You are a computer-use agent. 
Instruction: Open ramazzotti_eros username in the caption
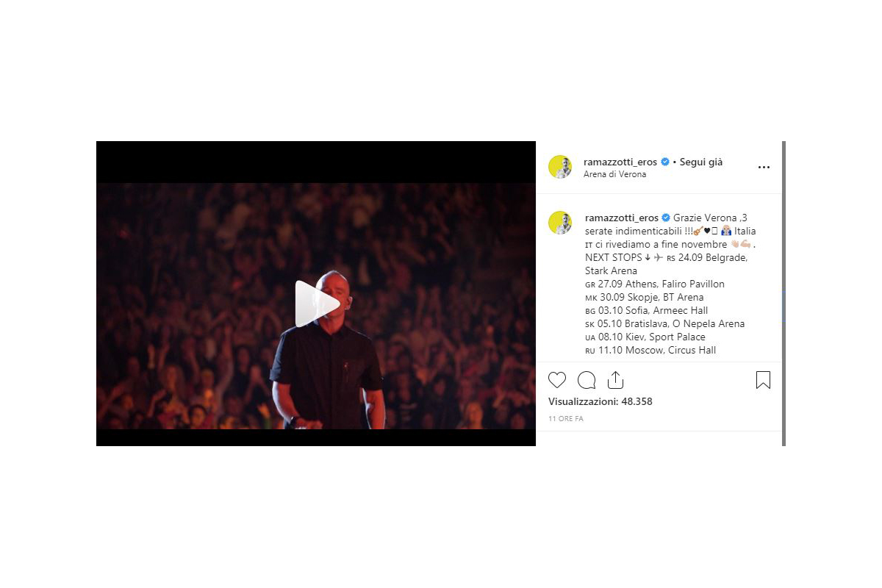[x=622, y=218]
